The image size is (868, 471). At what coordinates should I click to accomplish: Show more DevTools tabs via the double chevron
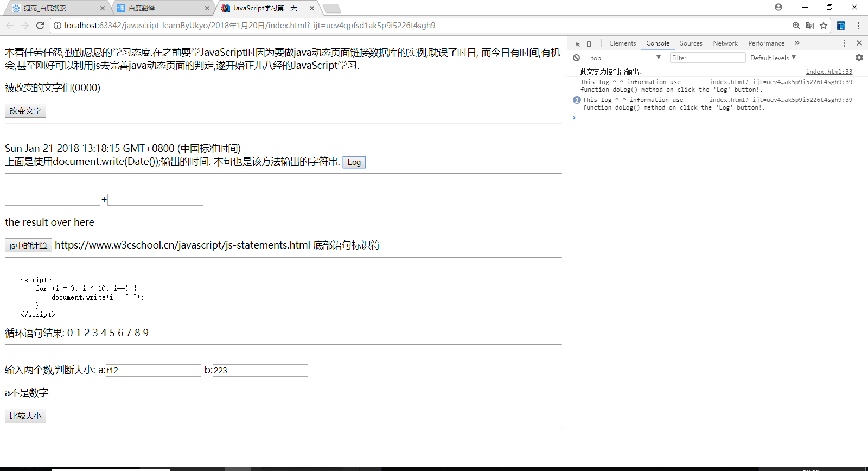point(797,43)
